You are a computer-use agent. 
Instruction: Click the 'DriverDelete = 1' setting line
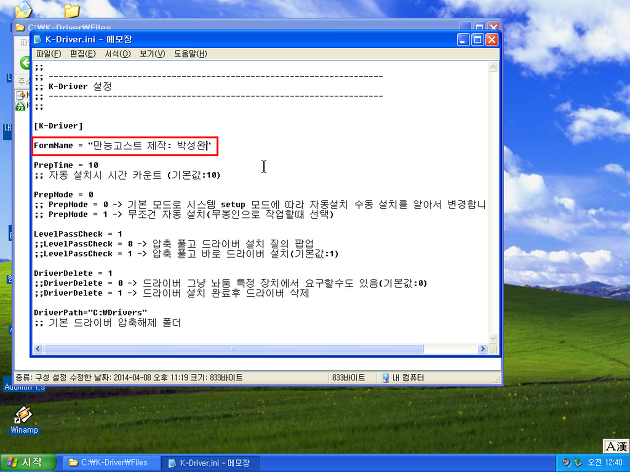coord(73,273)
